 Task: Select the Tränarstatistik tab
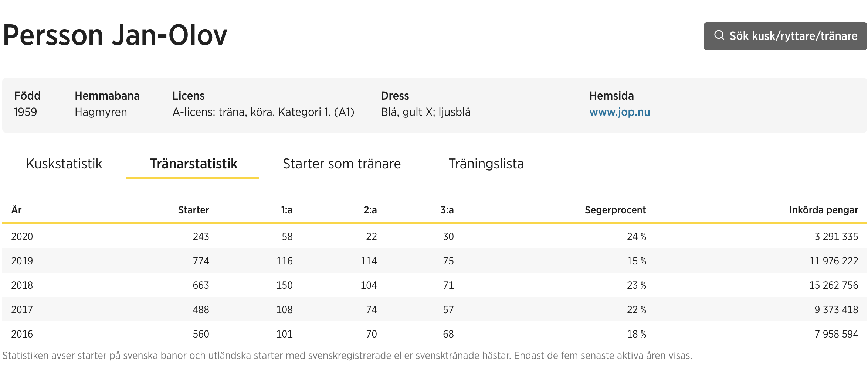(x=193, y=164)
